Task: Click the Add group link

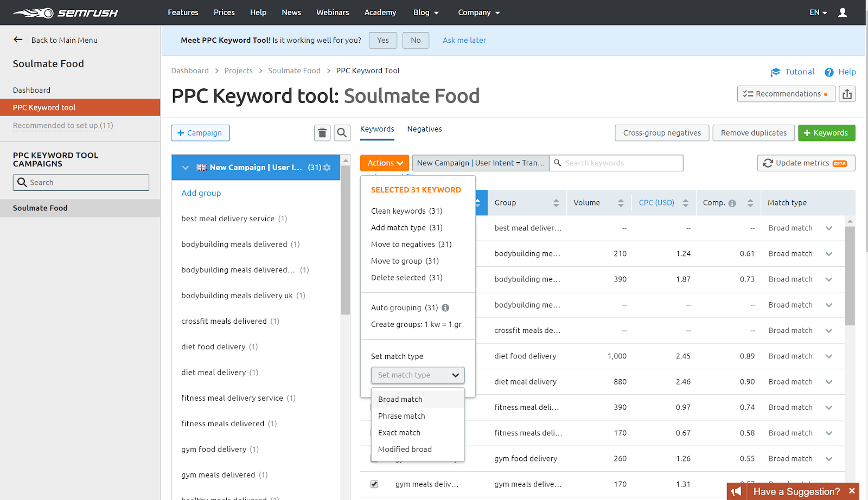Action: pos(201,193)
